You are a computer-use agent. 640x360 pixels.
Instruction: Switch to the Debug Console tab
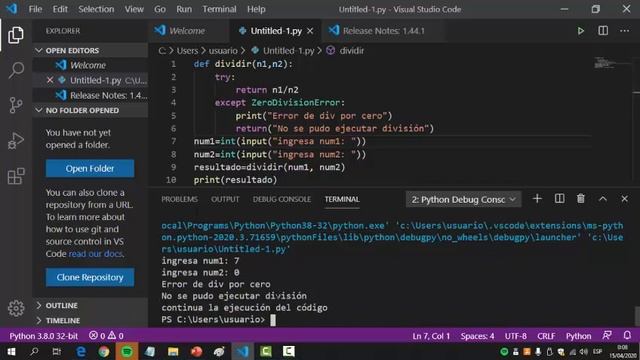[x=282, y=199]
